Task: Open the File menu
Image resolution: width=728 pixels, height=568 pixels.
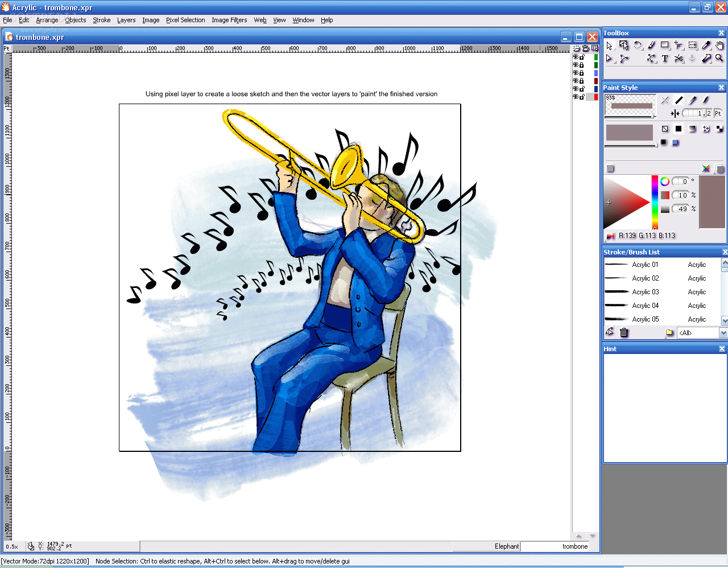Action: tap(7, 20)
